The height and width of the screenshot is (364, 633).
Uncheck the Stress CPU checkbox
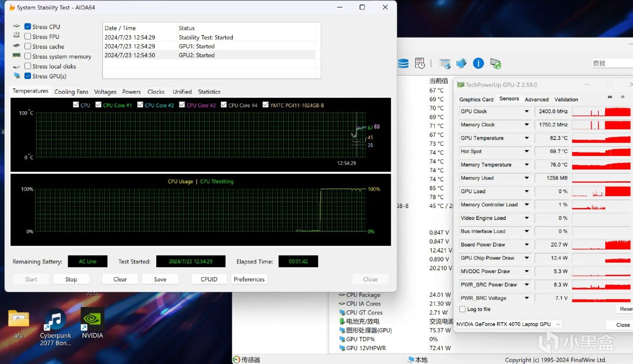28,27
